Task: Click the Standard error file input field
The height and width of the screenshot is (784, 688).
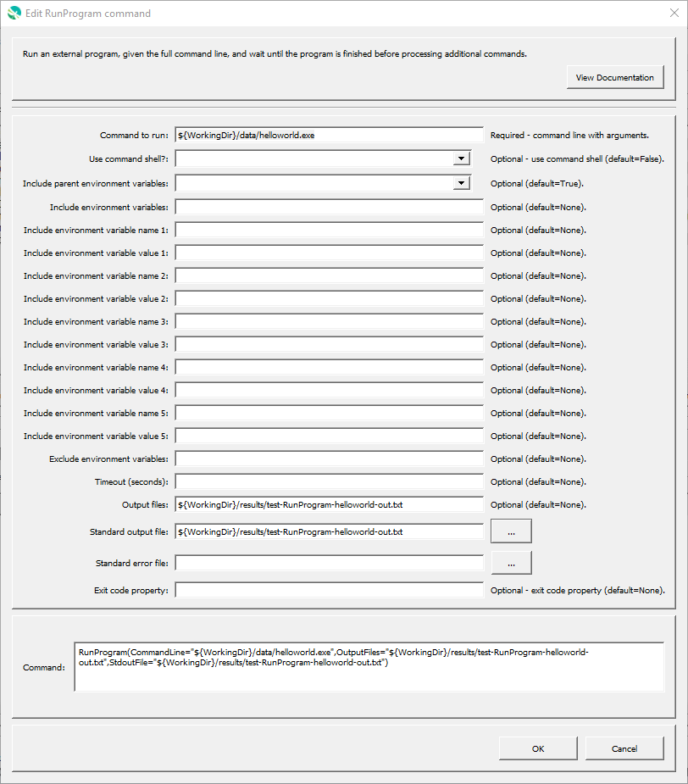Action: click(x=329, y=563)
